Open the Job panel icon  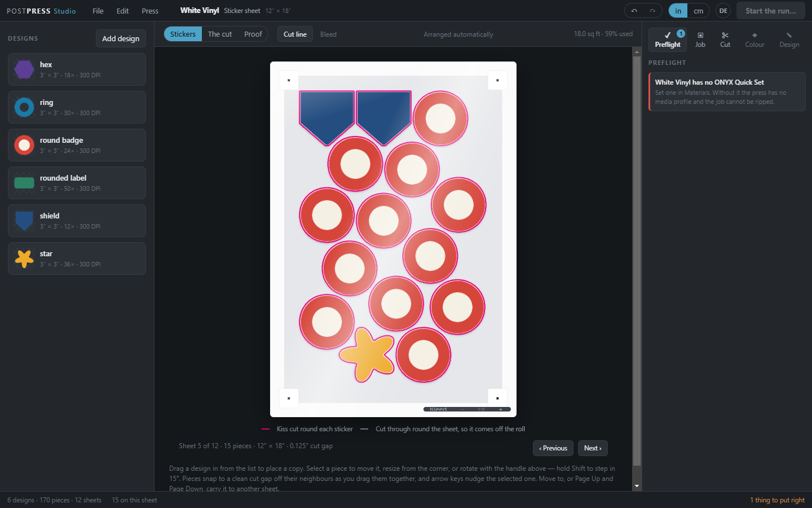(x=700, y=40)
